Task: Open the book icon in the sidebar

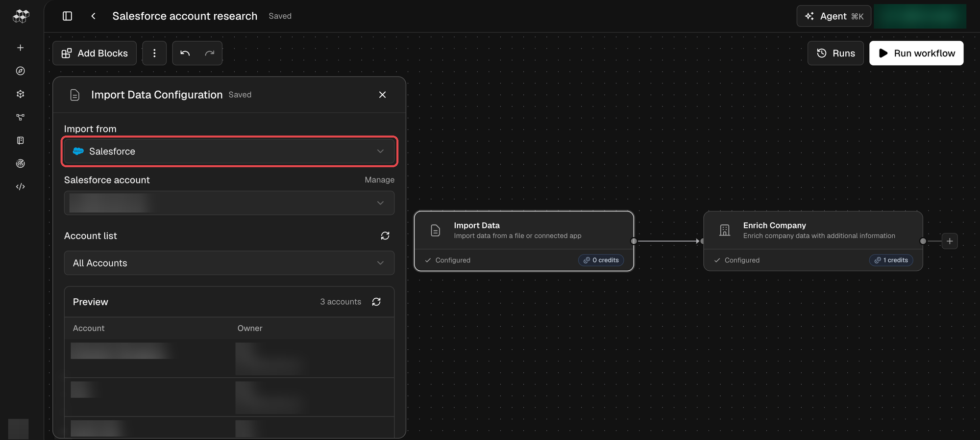Action: (x=20, y=140)
